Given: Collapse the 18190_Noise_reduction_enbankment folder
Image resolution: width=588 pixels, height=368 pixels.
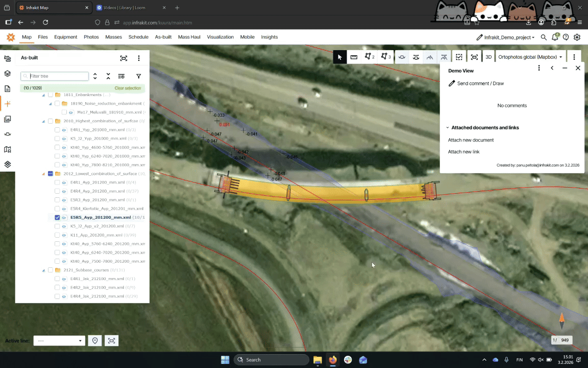Looking at the screenshot, I should (50, 104).
